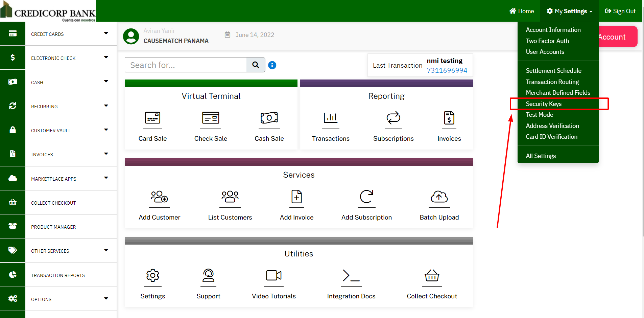Screen dimensions: 644x318
Task: Open the Subscriptions report icon
Action: pos(393,118)
